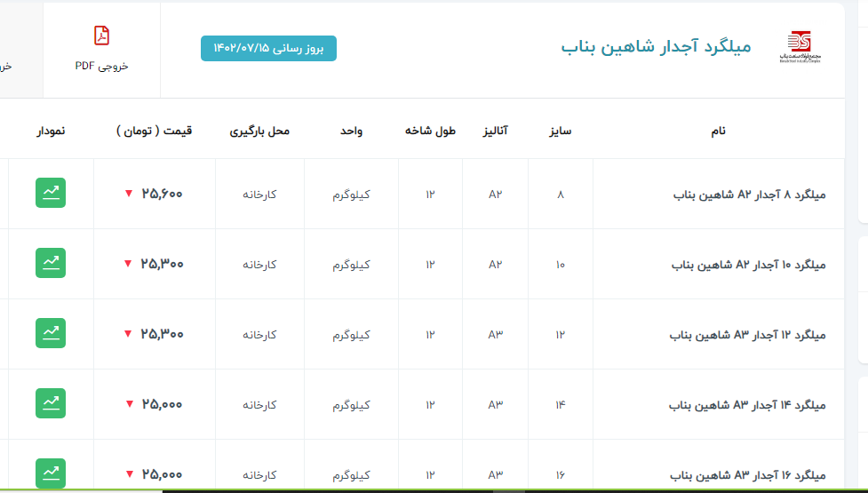Click red down arrow beside 25,600 price

[129, 195]
